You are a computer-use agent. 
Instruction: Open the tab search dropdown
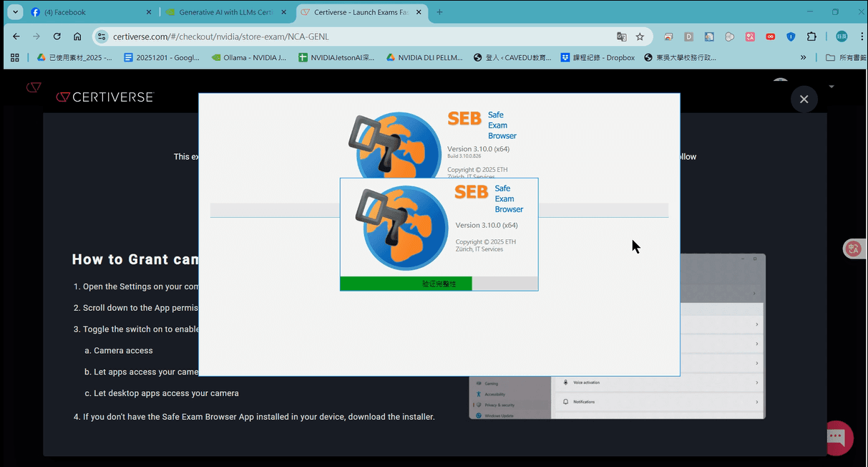click(15, 12)
